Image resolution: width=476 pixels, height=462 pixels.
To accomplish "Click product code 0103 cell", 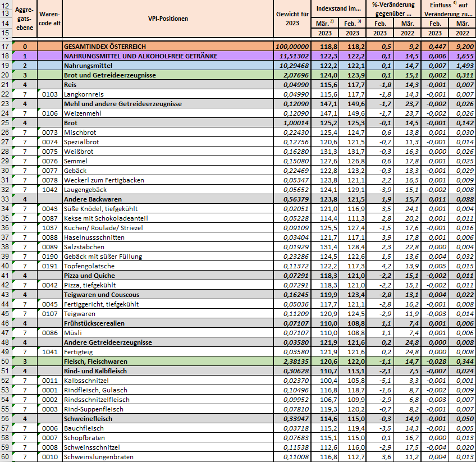I will [x=49, y=94].
